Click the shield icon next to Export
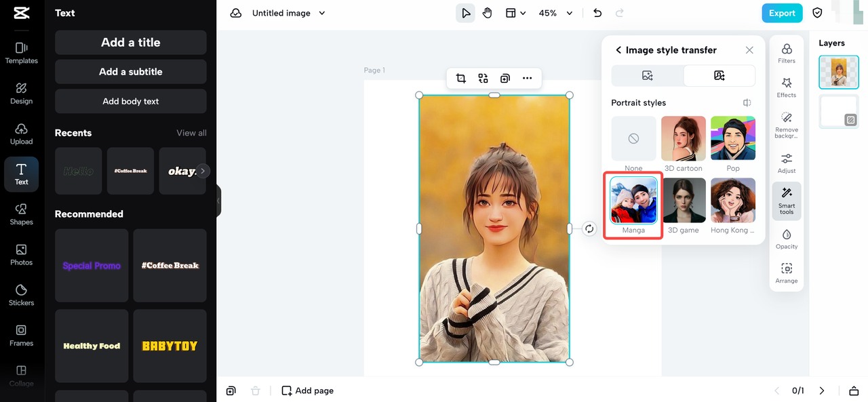The height and width of the screenshot is (402, 868). (817, 13)
